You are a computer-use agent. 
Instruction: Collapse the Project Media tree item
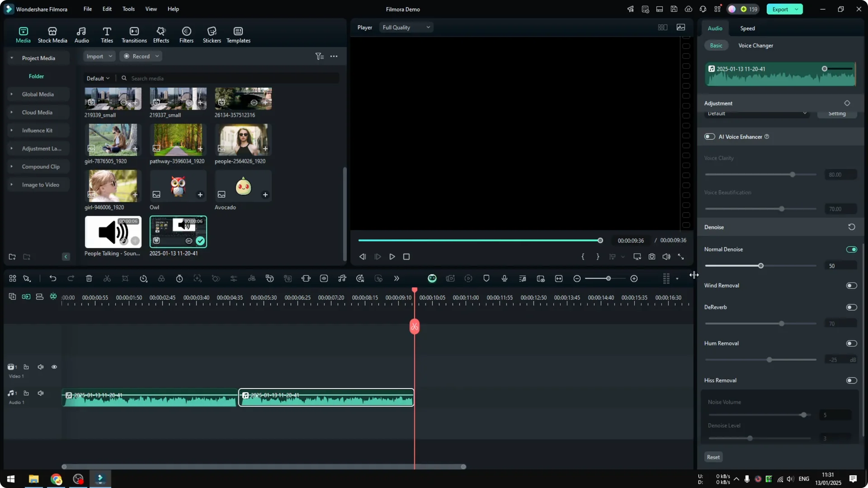[x=11, y=58]
